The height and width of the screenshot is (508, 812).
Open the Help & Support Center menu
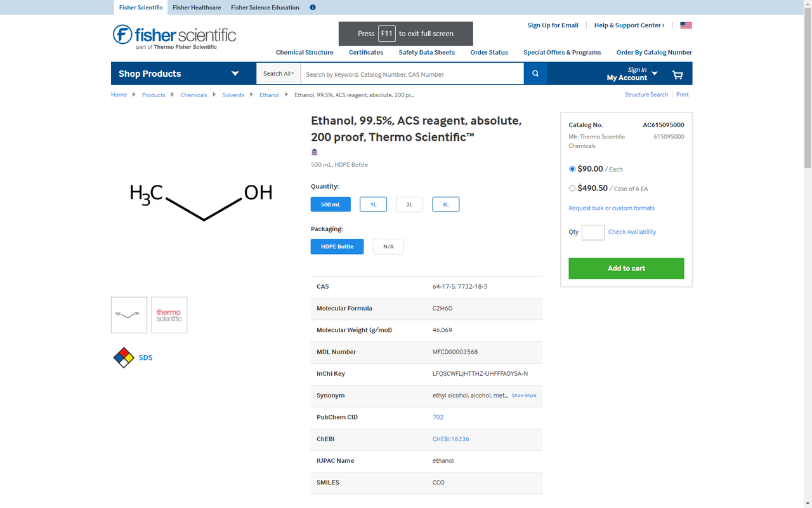(x=629, y=25)
